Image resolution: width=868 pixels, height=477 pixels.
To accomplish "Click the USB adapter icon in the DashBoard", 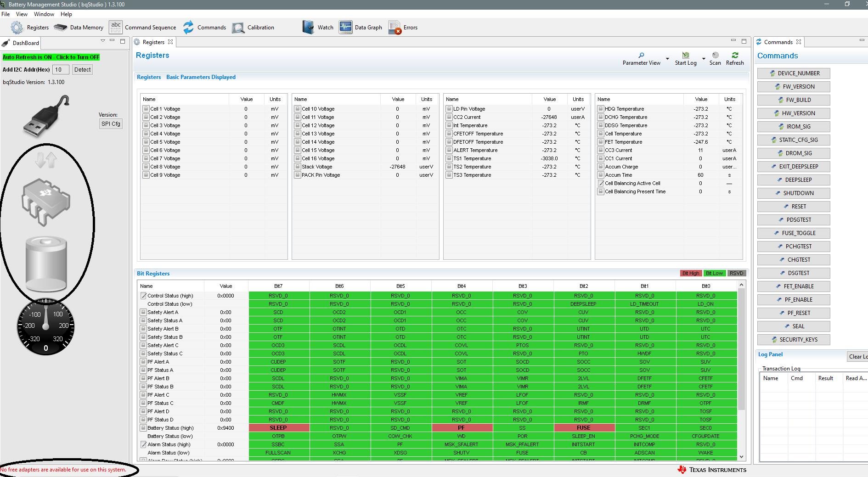I will click(46, 116).
